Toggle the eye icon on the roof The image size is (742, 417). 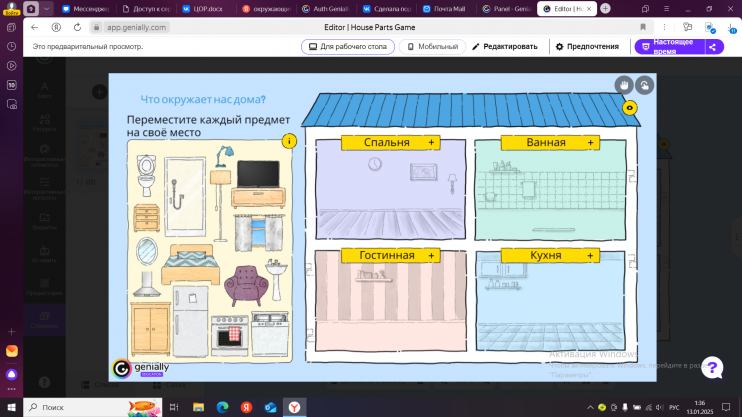[629, 108]
